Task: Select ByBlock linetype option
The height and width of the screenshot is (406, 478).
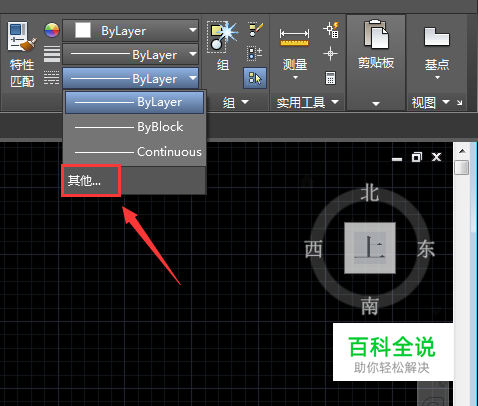Action: tap(134, 127)
